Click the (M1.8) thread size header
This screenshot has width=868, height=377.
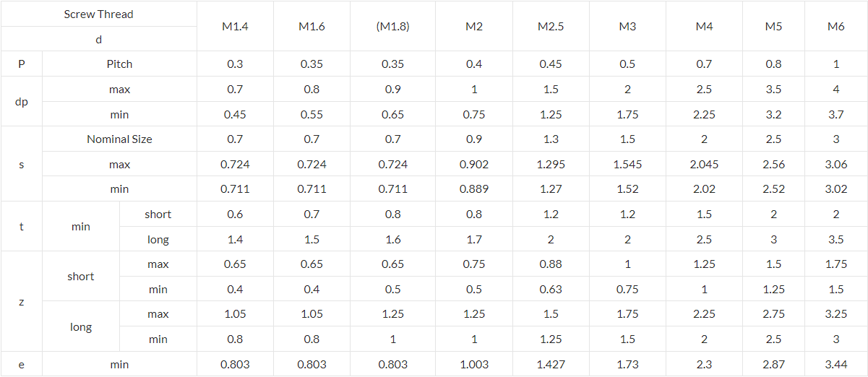(392, 26)
